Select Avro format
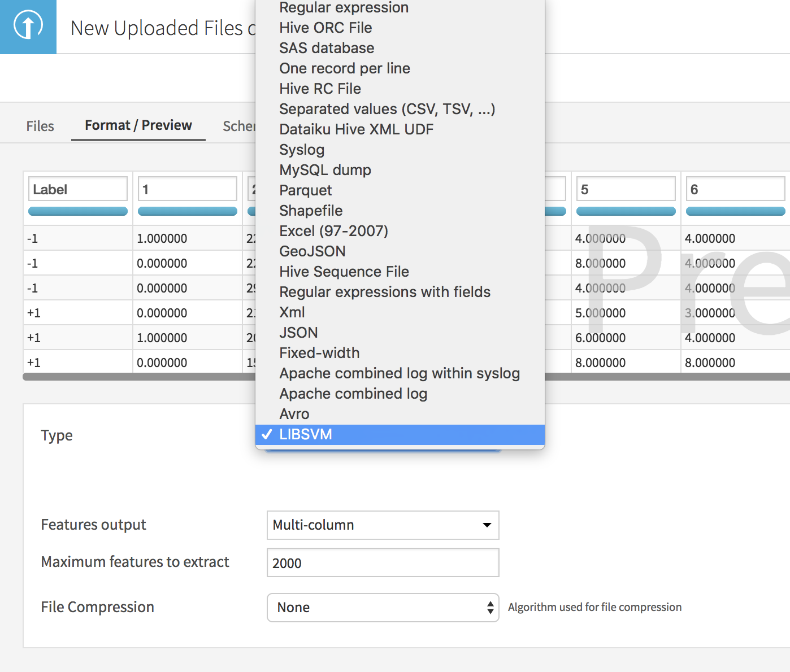Image resolution: width=790 pixels, height=672 pixels. point(400,414)
